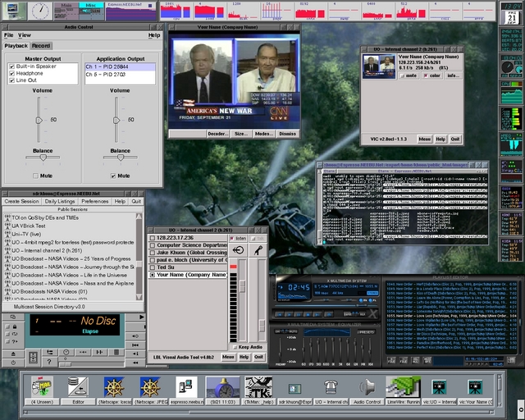Open the Size... menu in video window
This screenshot has width=525, height=420.
click(241, 134)
